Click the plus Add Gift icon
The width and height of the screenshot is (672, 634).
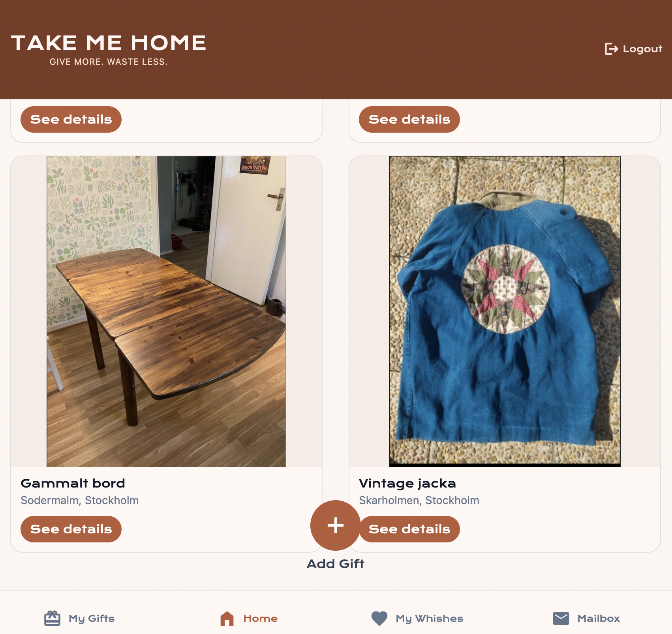coord(336,525)
